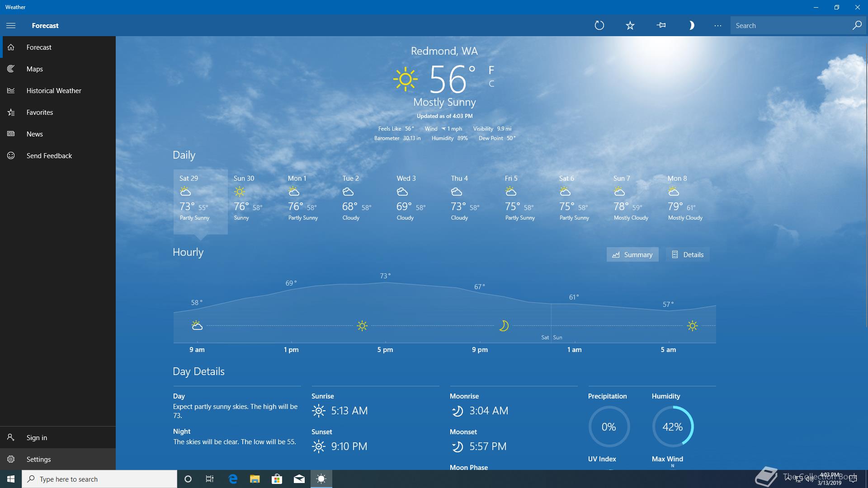Viewport: 868px width, 488px height.
Task: Click the refresh weather icon
Action: (599, 25)
